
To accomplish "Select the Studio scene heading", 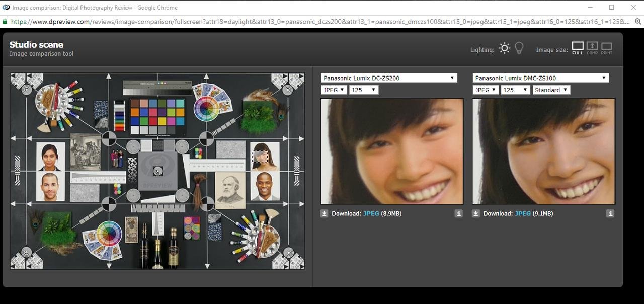I will 36,44.
